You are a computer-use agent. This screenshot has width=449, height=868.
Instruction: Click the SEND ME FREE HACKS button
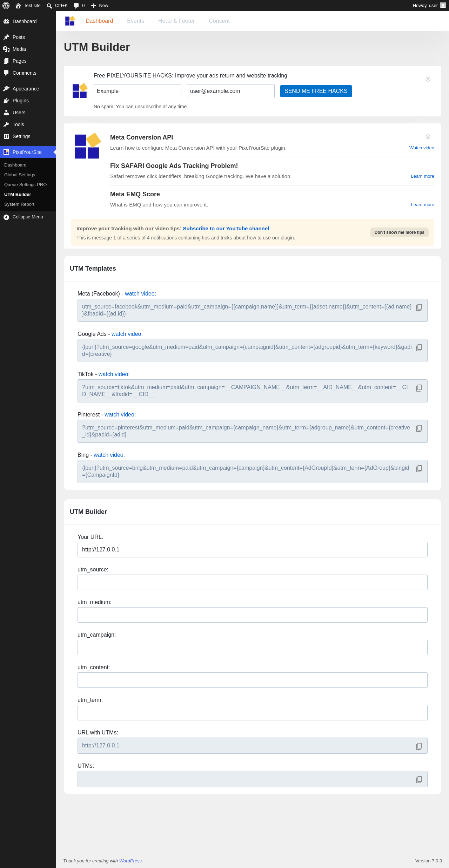[316, 91]
